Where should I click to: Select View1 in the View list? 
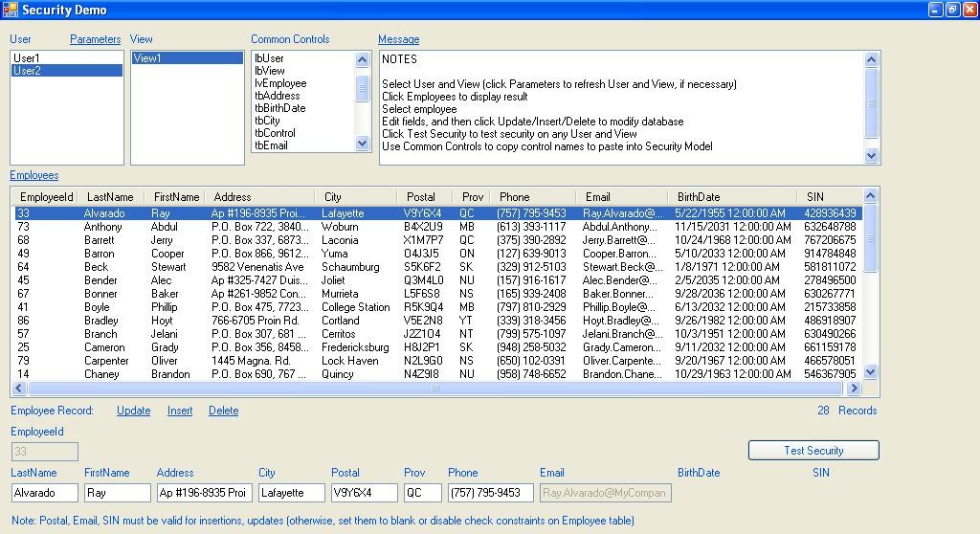[146, 58]
